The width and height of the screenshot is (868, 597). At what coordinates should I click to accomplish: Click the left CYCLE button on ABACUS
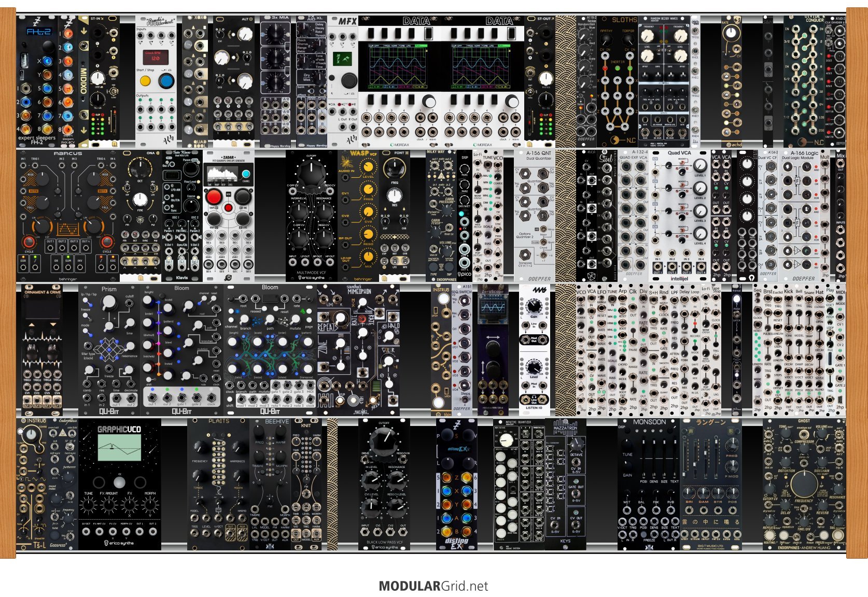click(x=29, y=242)
